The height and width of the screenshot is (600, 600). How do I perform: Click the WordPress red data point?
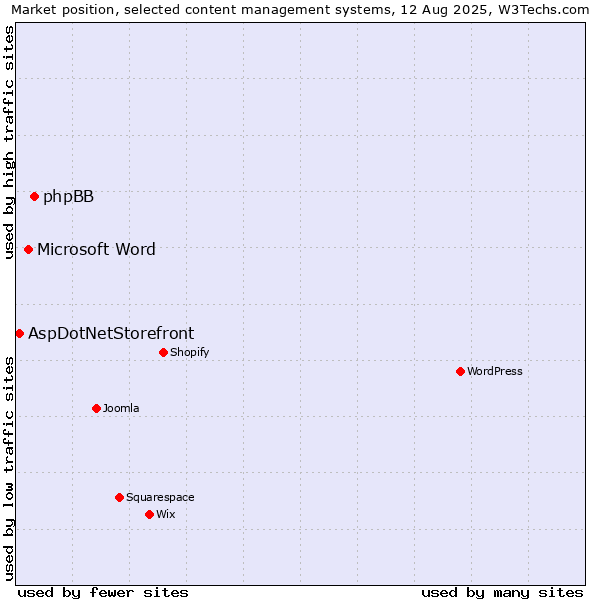460,371
